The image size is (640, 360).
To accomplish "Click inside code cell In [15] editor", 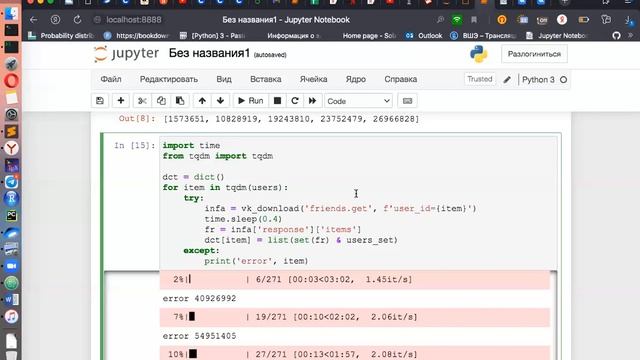I will point(358,203).
